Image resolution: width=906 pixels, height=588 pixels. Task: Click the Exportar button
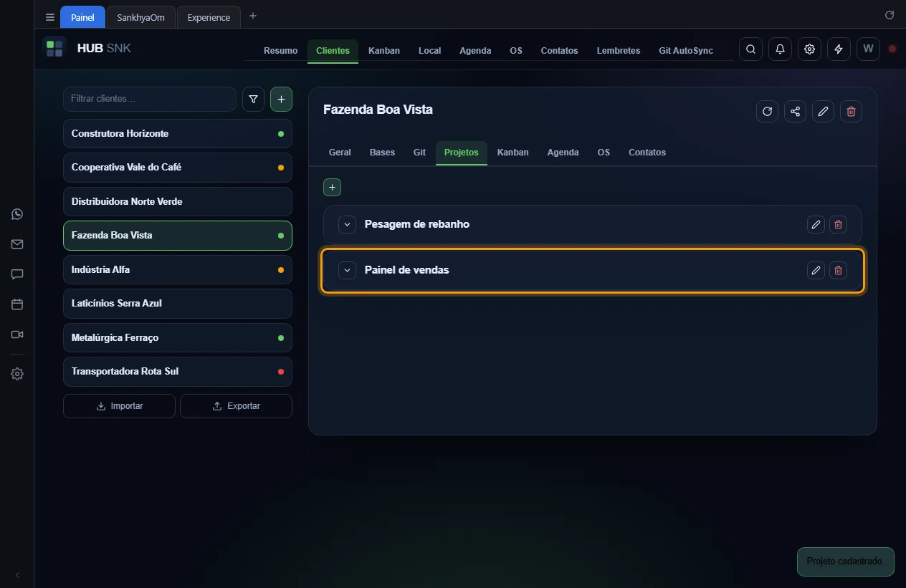pos(236,406)
